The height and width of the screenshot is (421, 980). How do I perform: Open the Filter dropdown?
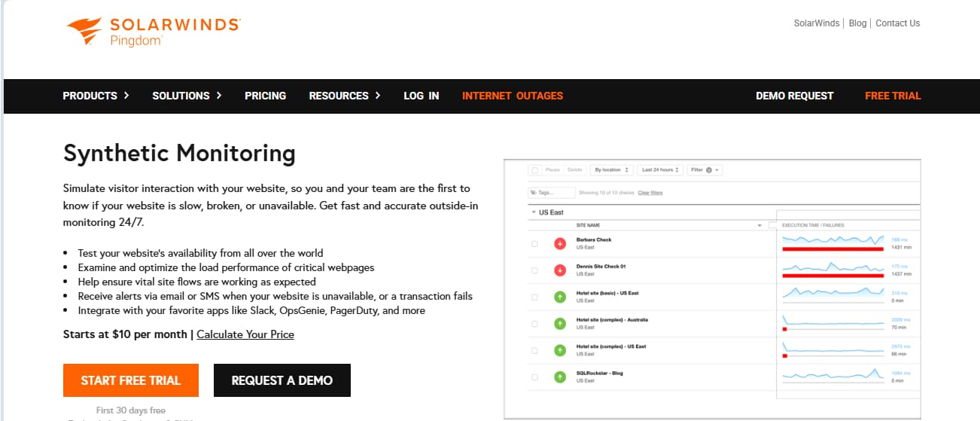(706, 170)
